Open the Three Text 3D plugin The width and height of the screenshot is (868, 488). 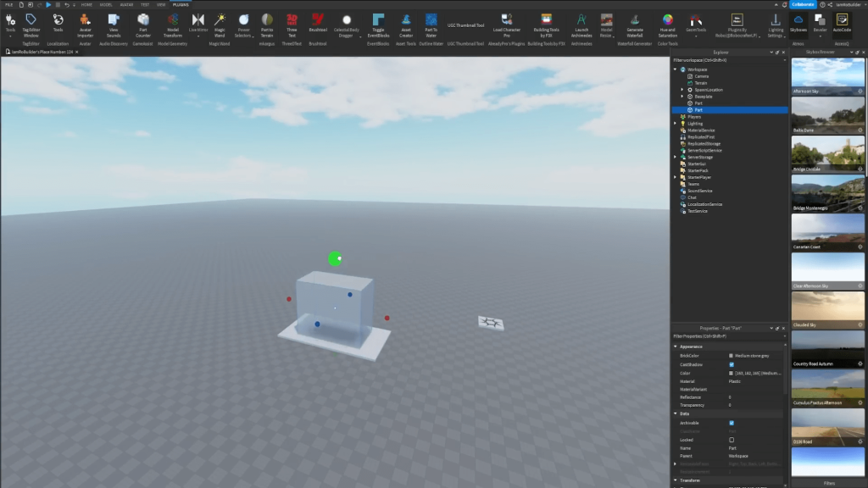[292, 25]
